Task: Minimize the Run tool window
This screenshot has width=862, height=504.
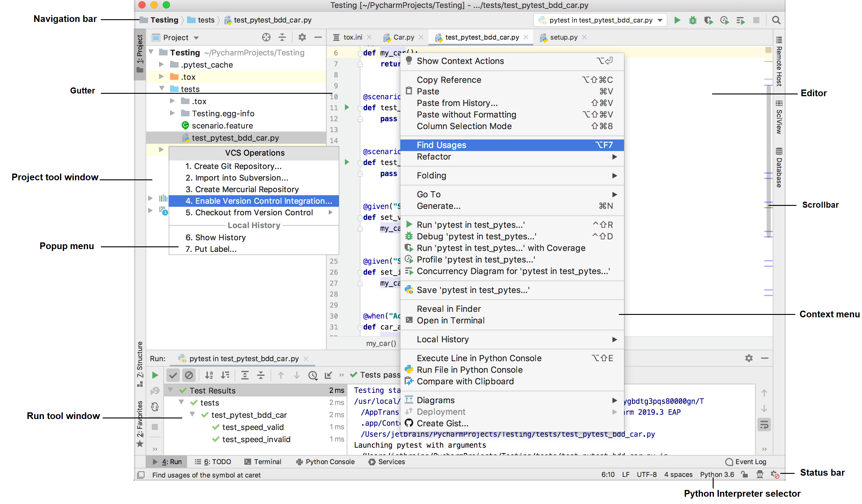Action: point(765,358)
